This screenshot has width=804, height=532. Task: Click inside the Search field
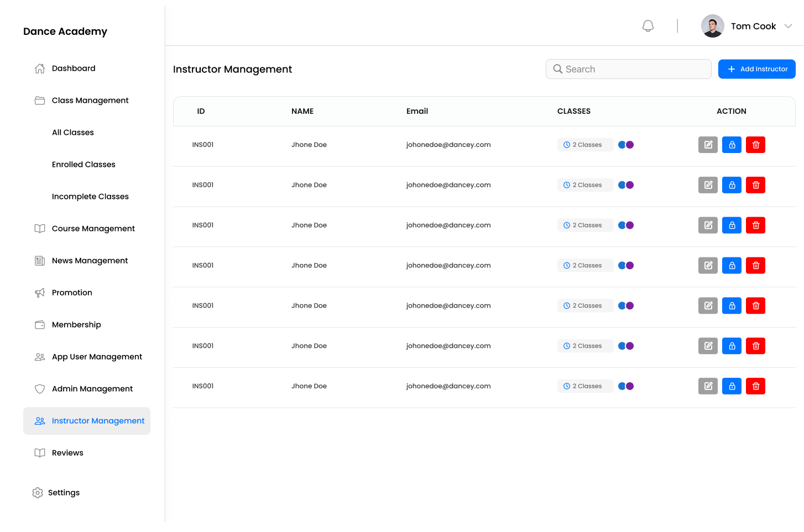(628, 69)
